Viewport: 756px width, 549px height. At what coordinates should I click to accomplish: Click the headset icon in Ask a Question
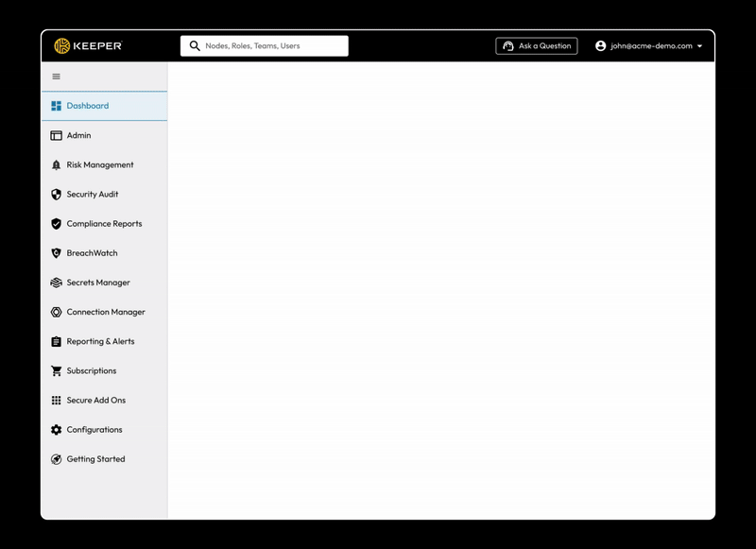508,45
